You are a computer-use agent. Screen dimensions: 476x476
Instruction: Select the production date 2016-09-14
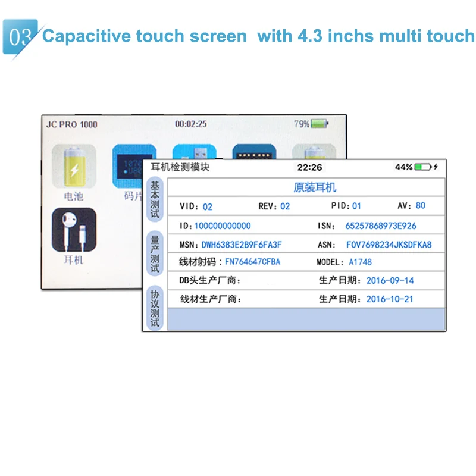point(390,280)
